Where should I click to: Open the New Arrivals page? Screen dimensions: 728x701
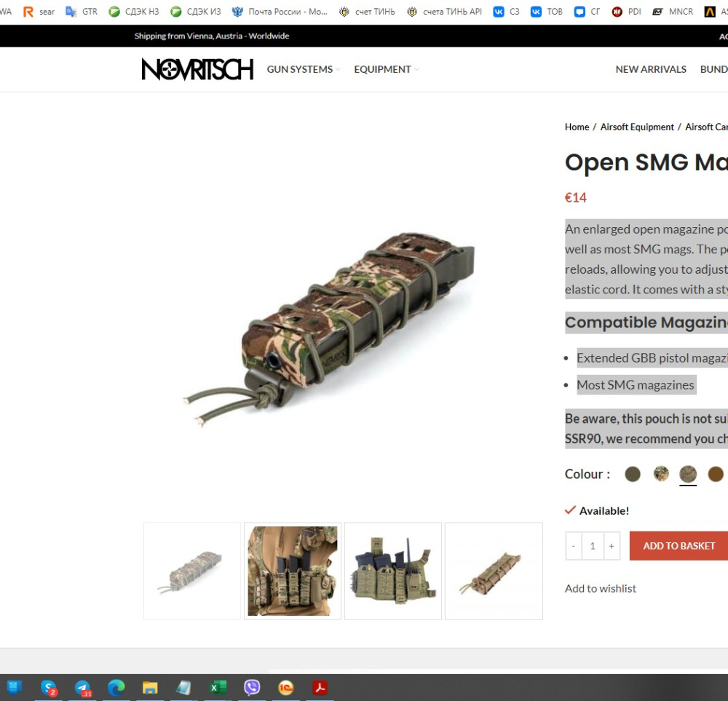[650, 69]
